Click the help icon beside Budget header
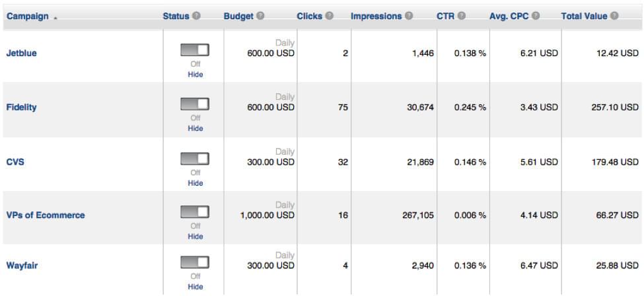This screenshot has width=644, height=296. click(260, 16)
